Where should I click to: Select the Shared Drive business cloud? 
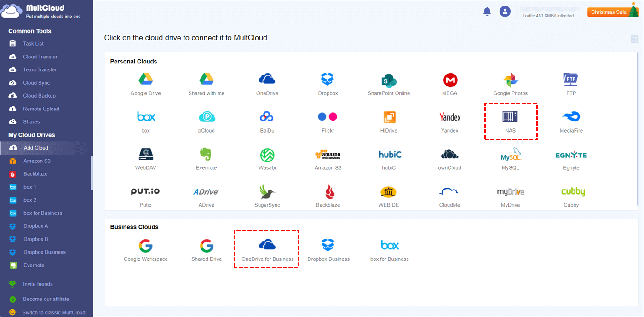pyautogui.click(x=207, y=245)
